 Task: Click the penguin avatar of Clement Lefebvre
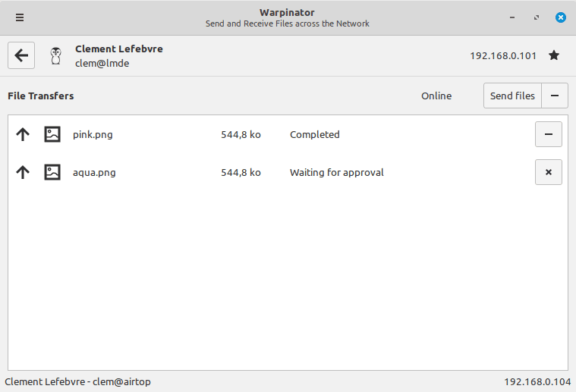(x=55, y=55)
